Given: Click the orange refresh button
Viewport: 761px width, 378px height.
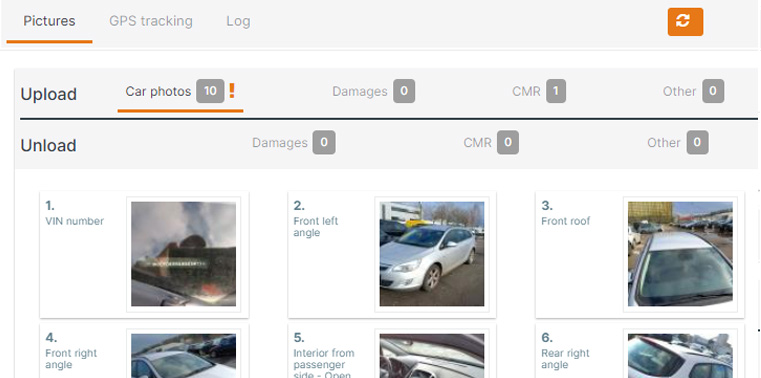Looking at the screenshot, I should [685, 22].
